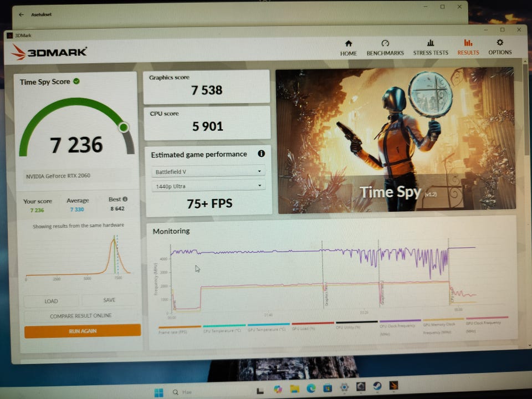Toggle CPU Temperature graph series
The height and width of the screenshot is (399, 532).
click(224, 328)
